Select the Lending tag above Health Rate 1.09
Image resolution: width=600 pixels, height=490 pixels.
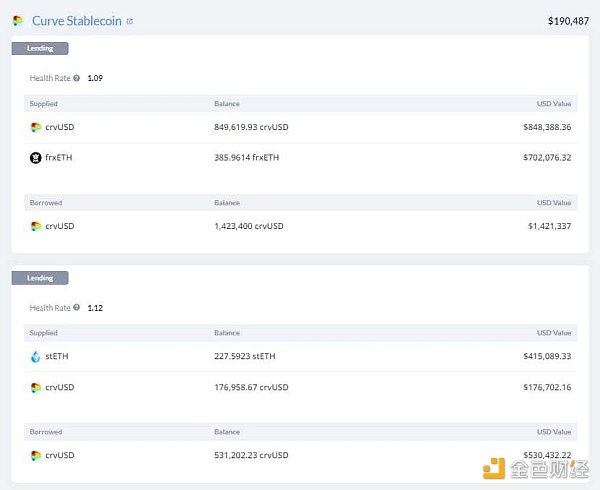click(40, 48)
